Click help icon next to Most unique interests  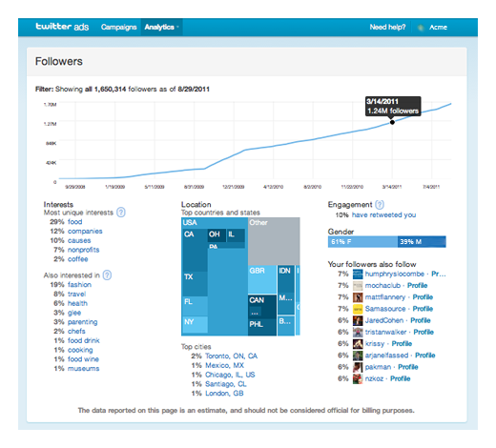(121, 212)
